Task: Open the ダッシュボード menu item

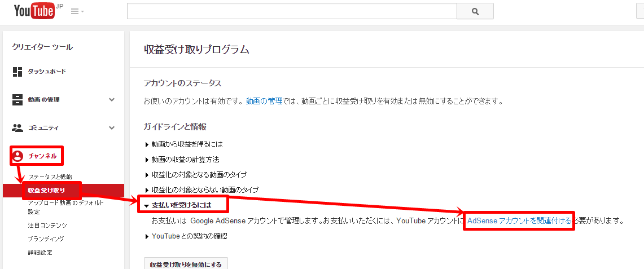Action: tap(47, 72)
